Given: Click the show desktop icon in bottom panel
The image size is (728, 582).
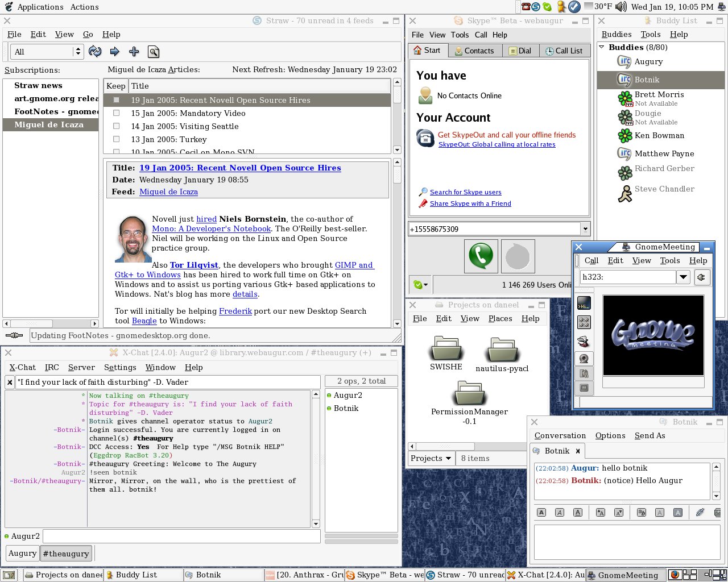Looking at the screenshot, I should pos(9,575).
